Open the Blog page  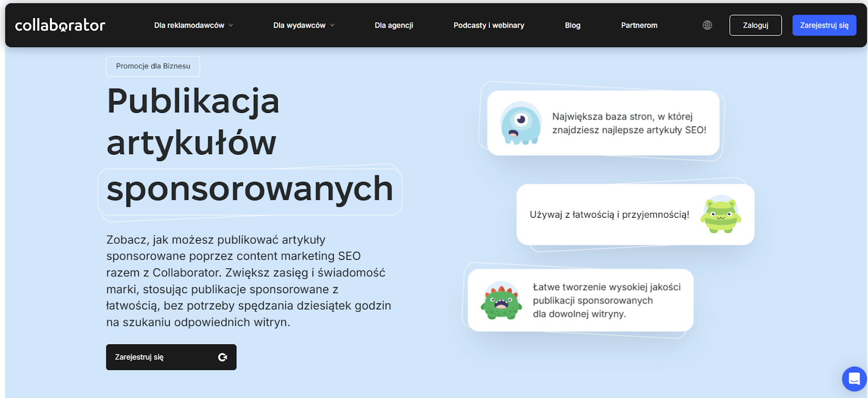click(572, 26)
